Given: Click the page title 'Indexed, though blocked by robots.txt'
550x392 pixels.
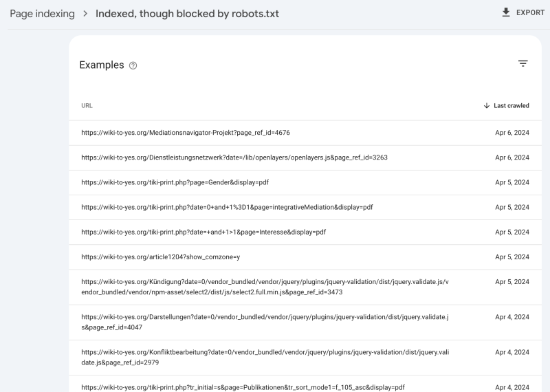Looking at the screenshot, I should coord(187,14).
